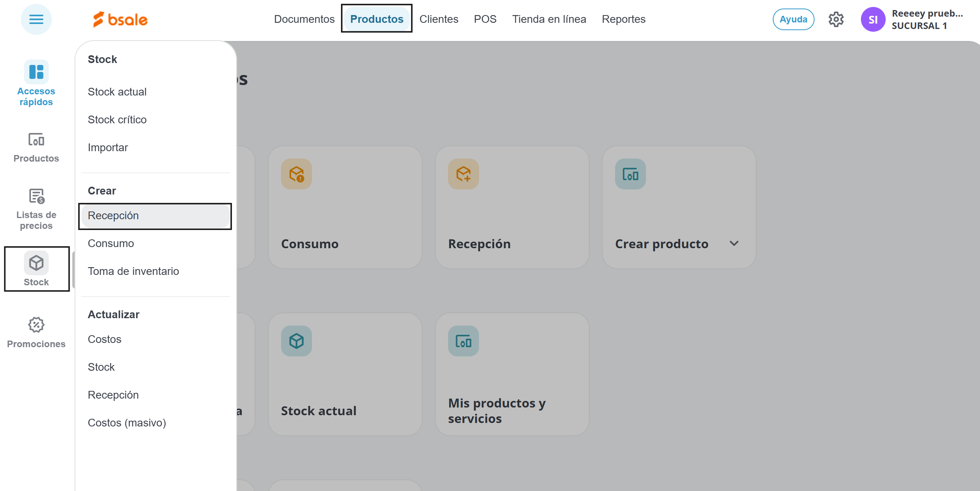Toggle the hamburger menu button
980x491 pixels.
[x=36, y=19]
